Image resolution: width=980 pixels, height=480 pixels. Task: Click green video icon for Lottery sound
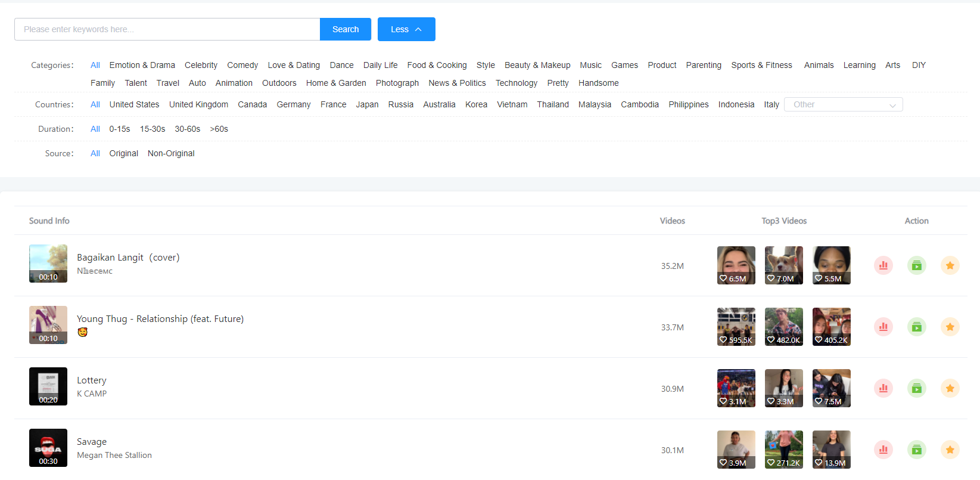917,388
